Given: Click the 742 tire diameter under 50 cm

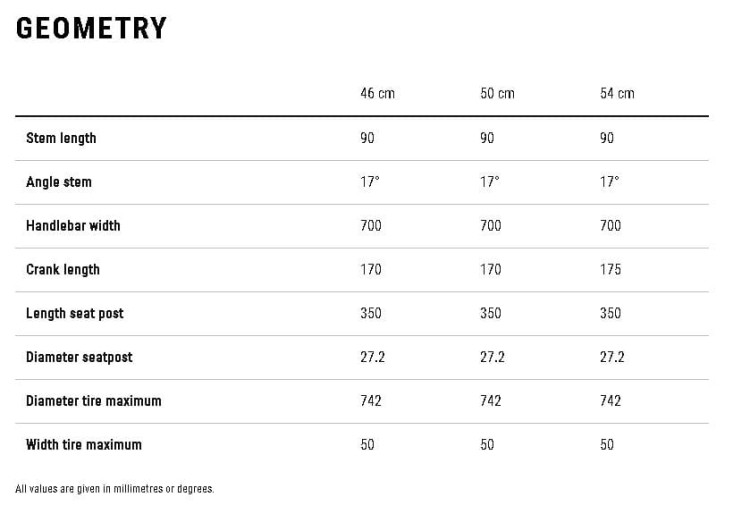Looking at the screenshot, I should pos(491,400).
